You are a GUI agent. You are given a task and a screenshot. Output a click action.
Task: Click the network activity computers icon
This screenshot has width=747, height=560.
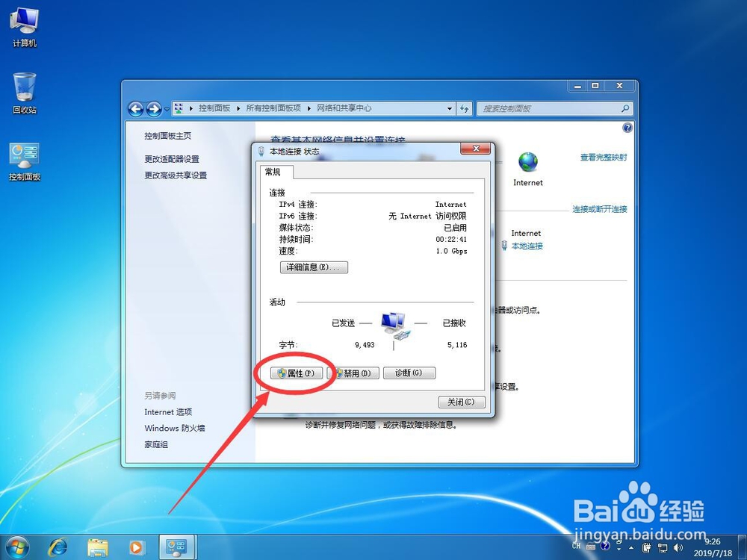pos(394,326)
